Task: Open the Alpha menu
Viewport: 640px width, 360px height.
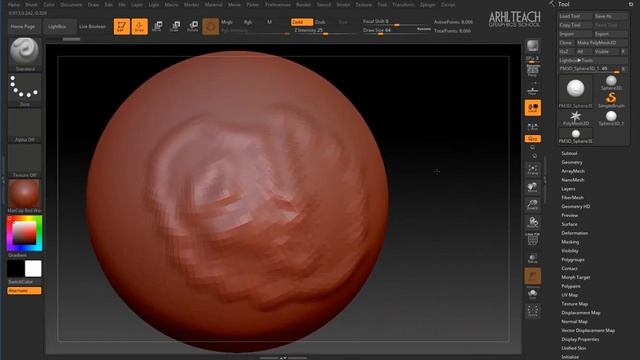Action: click(14, 4)
